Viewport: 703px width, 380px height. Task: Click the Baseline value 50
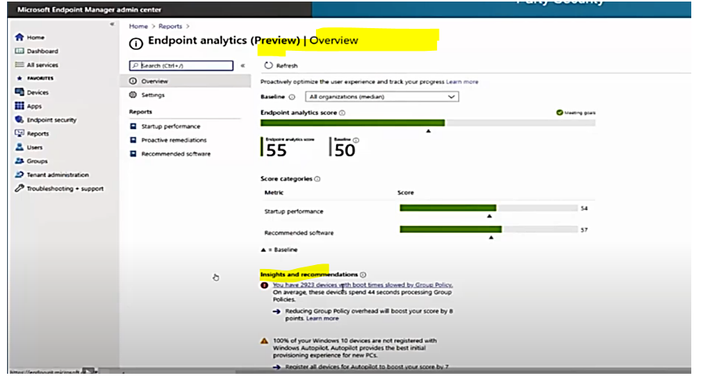pos(345,151)
